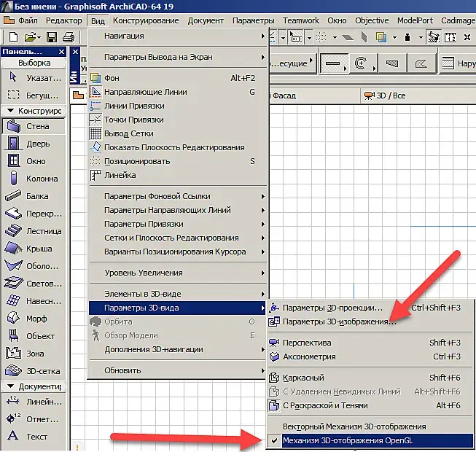Select the Линейный размер dimension tool
Screen dimensions: 476x452
pos(34,402)
